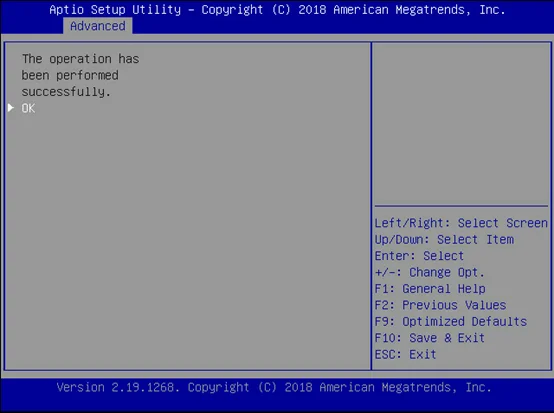
Task: Click the Aptio Setup Utility title text
Action: (x=115, y=10)
